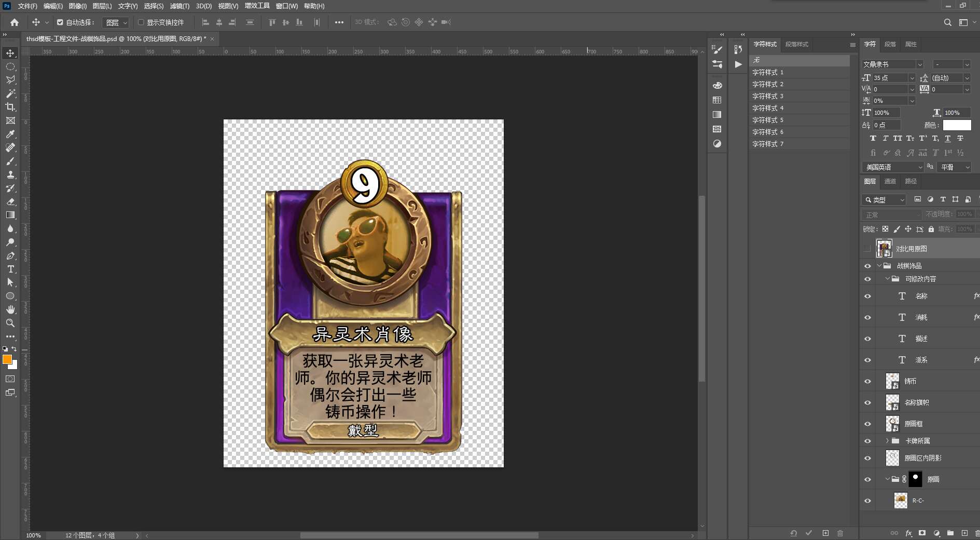Open the 美国英语 language dropdown
The width and height of the screenshot is (980, 540).
(x=893, y=167)
